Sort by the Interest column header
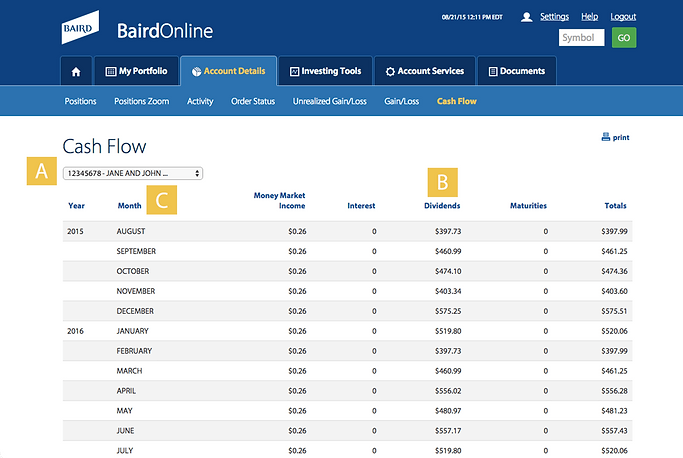 (x=361, y=206)
